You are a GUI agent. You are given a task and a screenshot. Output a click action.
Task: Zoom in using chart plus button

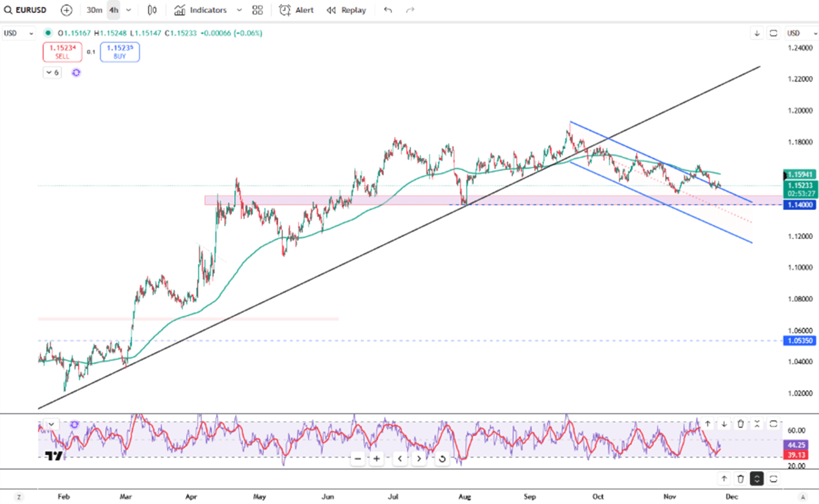376,459
